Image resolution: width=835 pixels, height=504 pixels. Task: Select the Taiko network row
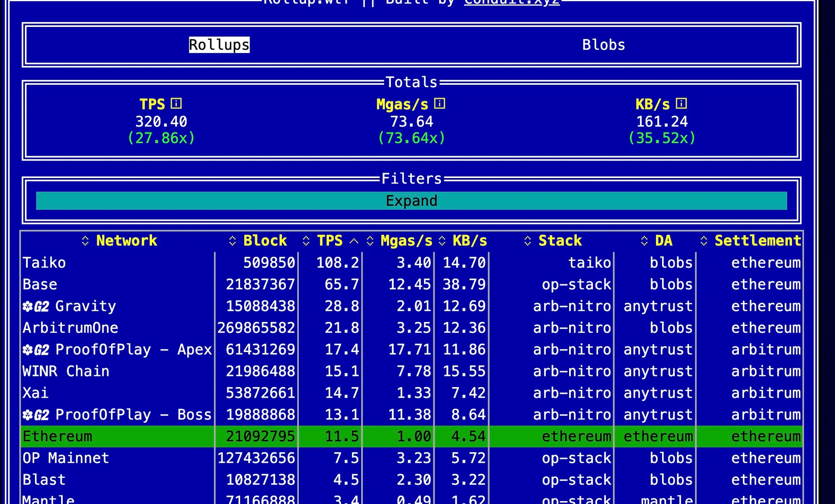coord(411,263)
